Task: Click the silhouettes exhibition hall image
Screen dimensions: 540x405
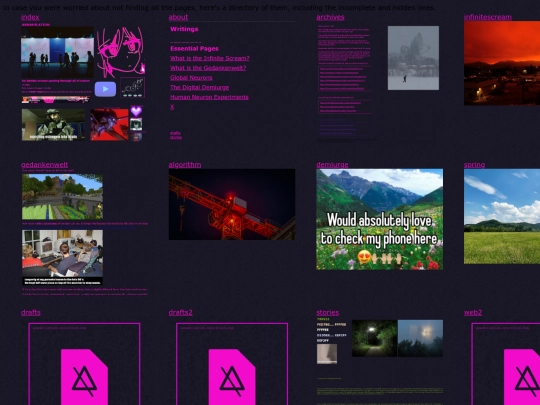Action: pyautogui.click(x=57, y=52)
